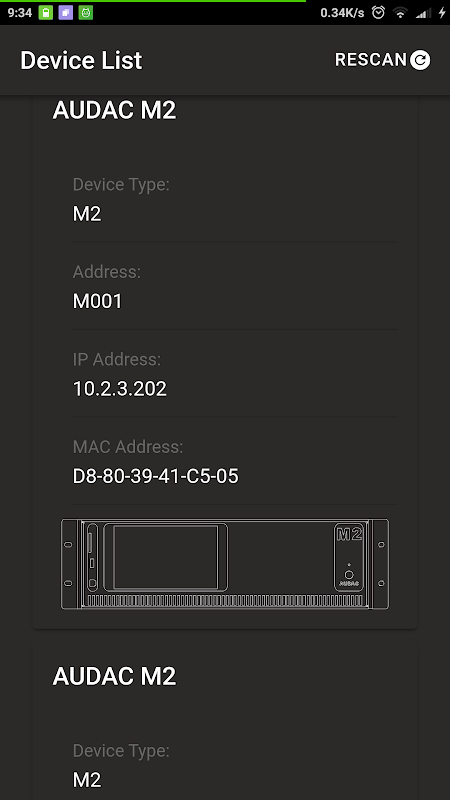Viewport: 450px width, 800px height.
Task: Select IP address 10.2.3.202
Action: (119, 389)
